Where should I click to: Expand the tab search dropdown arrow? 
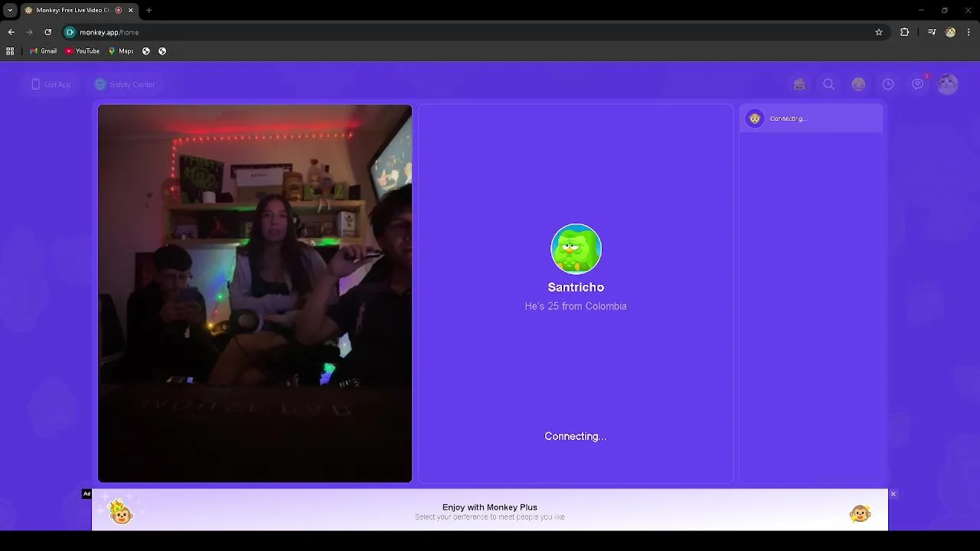10,10
